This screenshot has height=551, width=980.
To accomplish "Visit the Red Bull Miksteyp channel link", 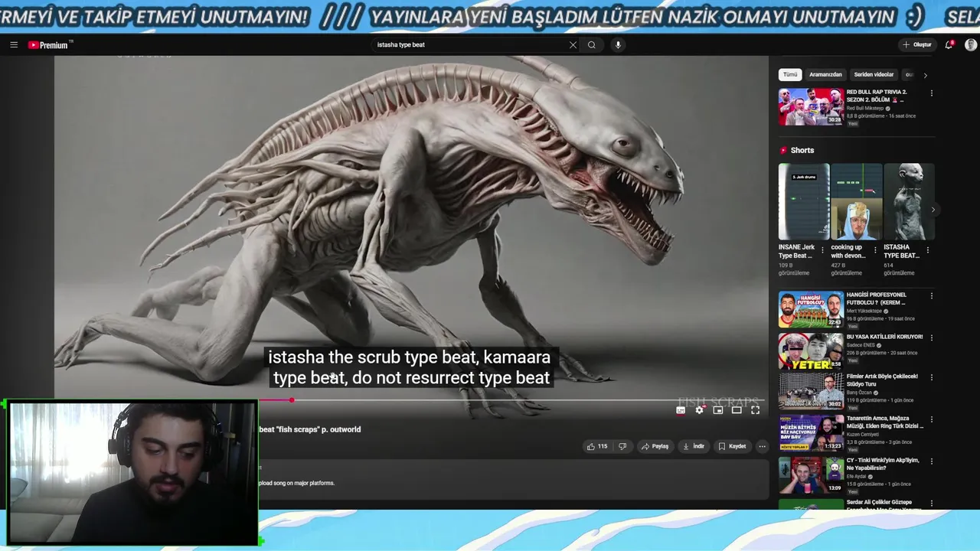I will pyautogui.click(x=865, y=109).
